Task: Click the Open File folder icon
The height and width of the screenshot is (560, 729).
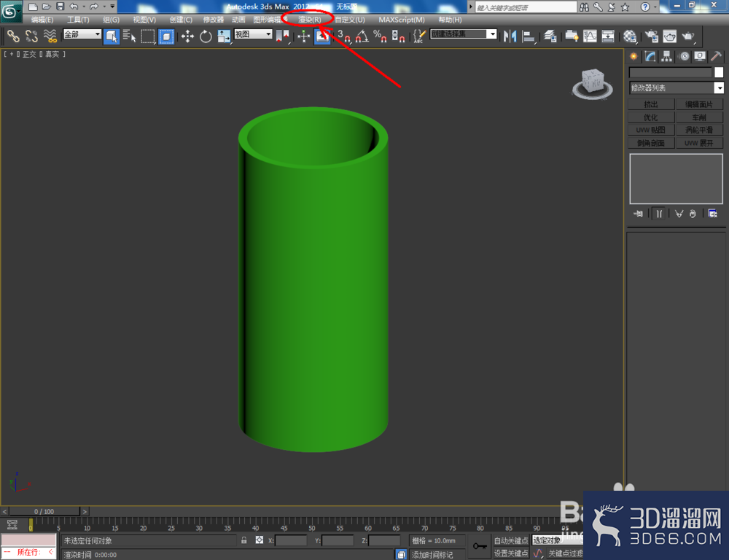Action: pyautogui.click(x=47, y=7)
